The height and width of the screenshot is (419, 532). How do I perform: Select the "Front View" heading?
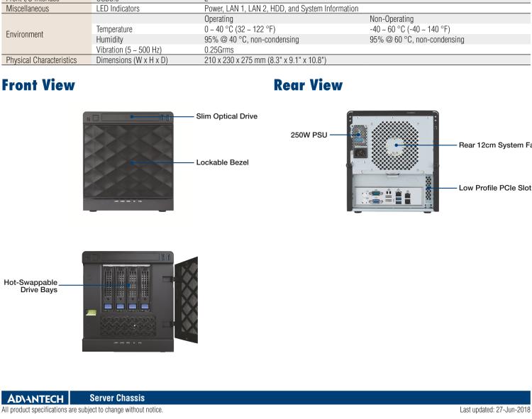38,85
